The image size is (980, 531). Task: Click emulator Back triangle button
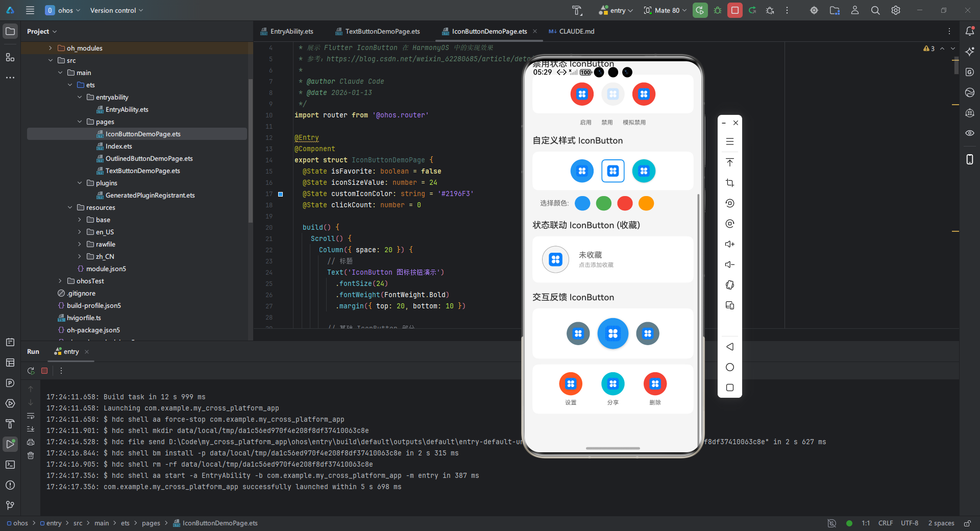point(730,347)
